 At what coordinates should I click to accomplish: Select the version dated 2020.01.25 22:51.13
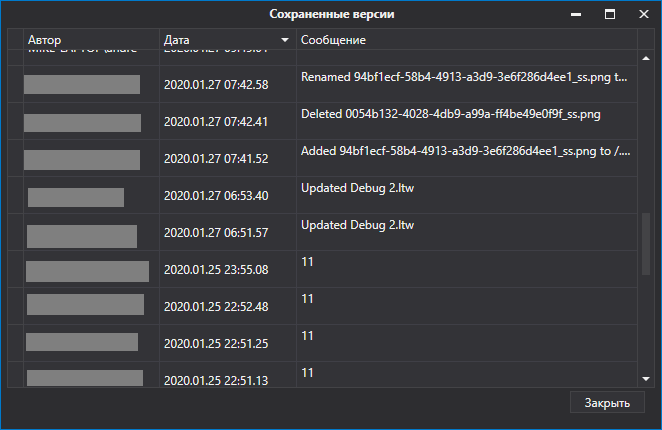coord(322,375)
